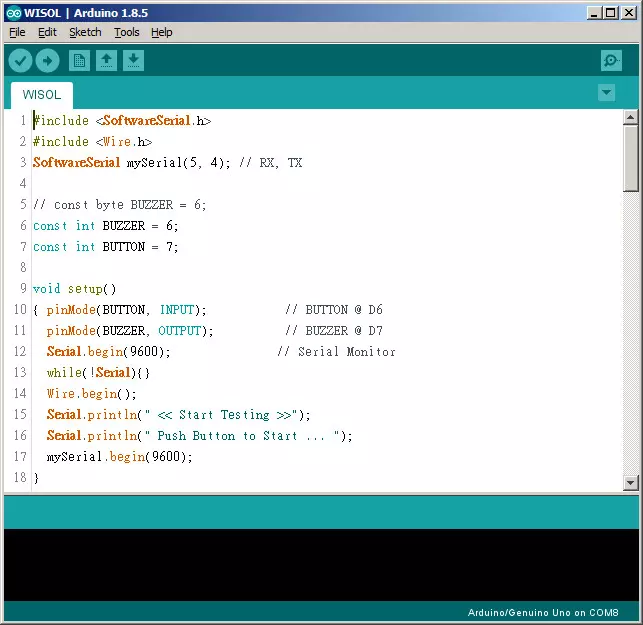Expand the tab options dropdown arrow
This screenshot has width=643, height=625.
point(605,93)
